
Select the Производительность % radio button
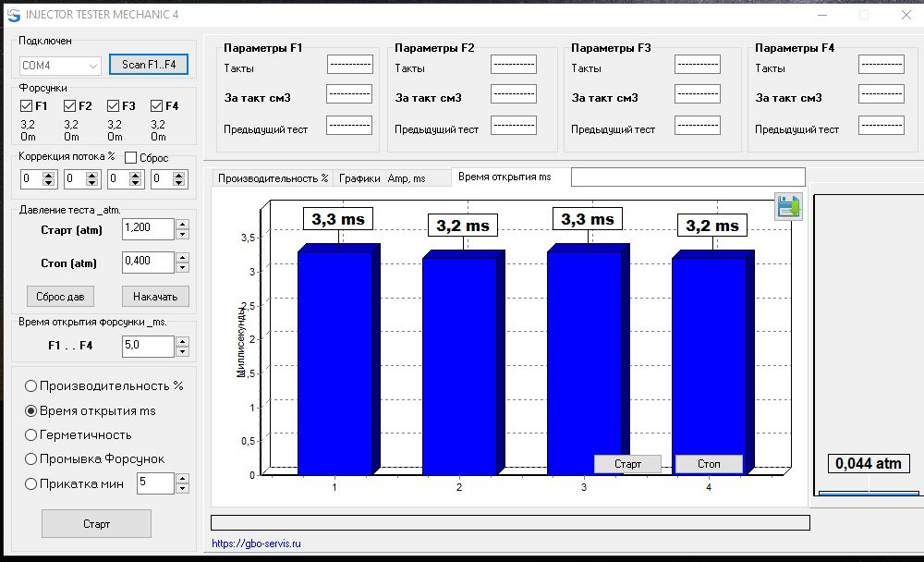point(31,385)
